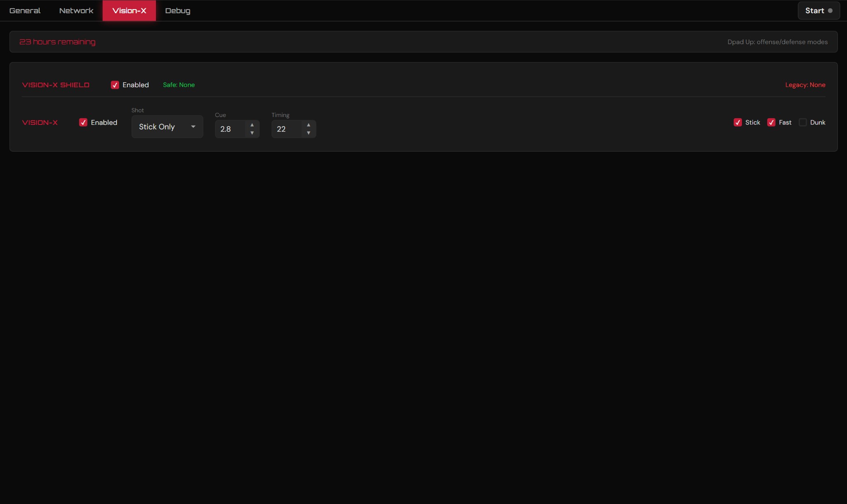The image size is (847, 504).
Task: Disable the Vision-X Shield Enabled checkbox
Action: [115, 85]
